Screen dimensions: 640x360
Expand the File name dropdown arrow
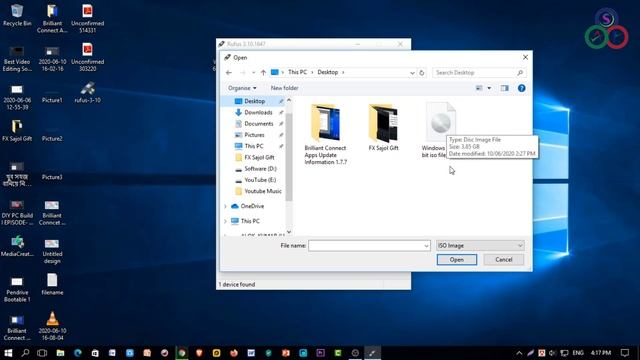[x=426, y=246]
